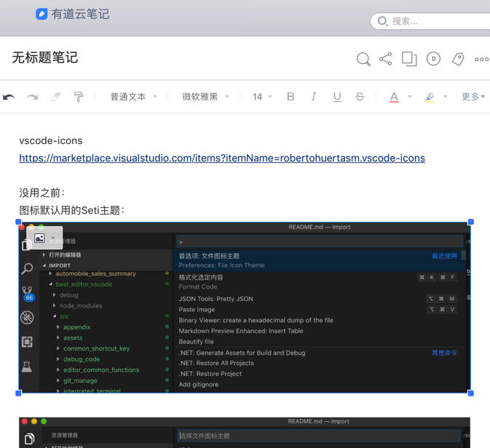Click the format painter icon
The image size is (490, 448).
pos(79,97)
